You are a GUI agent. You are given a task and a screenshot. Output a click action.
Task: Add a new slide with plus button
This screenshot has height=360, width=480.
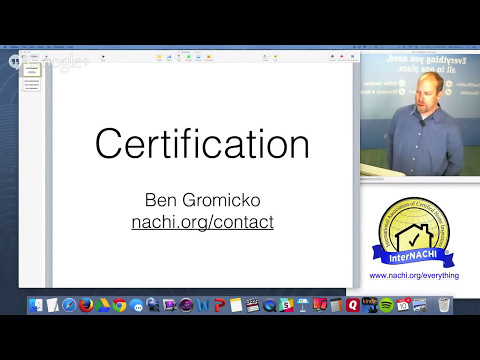pyautogui.click(x=46, y=57)
